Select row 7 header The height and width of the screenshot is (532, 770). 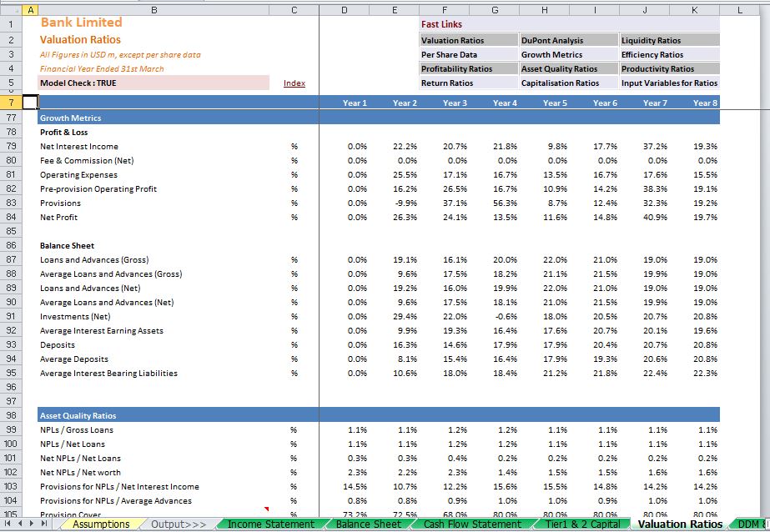click(x=11, y=102)
